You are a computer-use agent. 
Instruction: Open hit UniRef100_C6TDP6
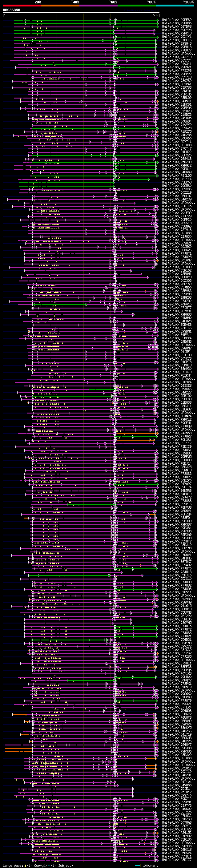177,26
